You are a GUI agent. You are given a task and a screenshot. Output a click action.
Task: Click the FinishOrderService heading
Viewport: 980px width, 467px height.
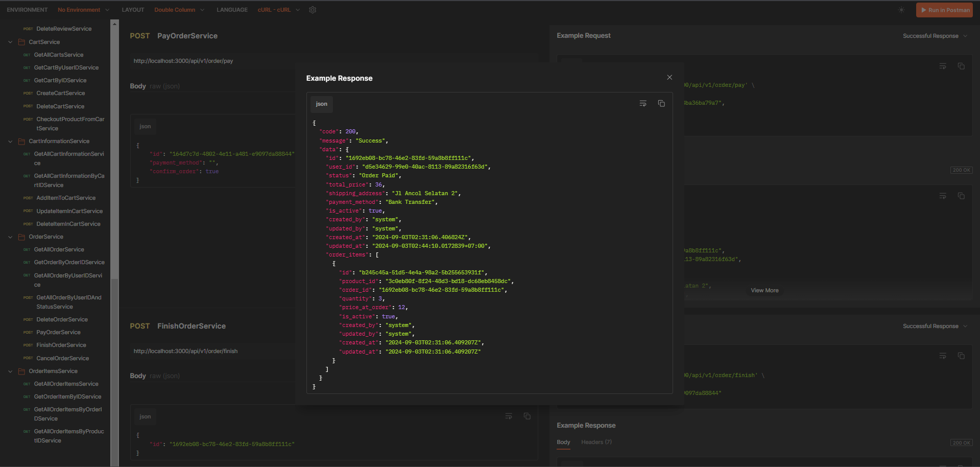[192, 326]
